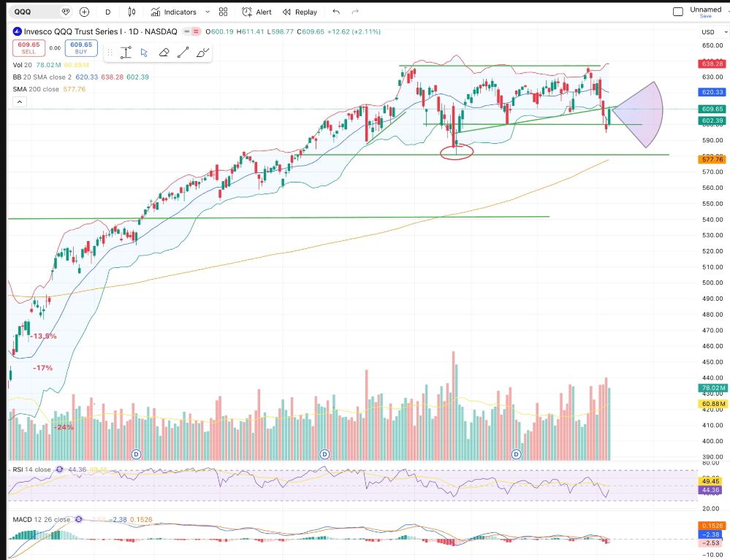The image size is (730, 560).
Task: Select the Eraser tool
Action: pos(164,53)
